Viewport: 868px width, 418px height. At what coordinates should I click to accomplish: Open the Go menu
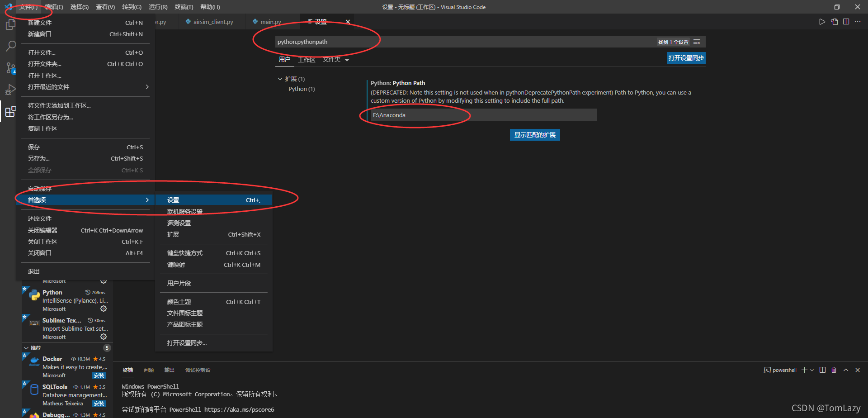click(132, 7)
